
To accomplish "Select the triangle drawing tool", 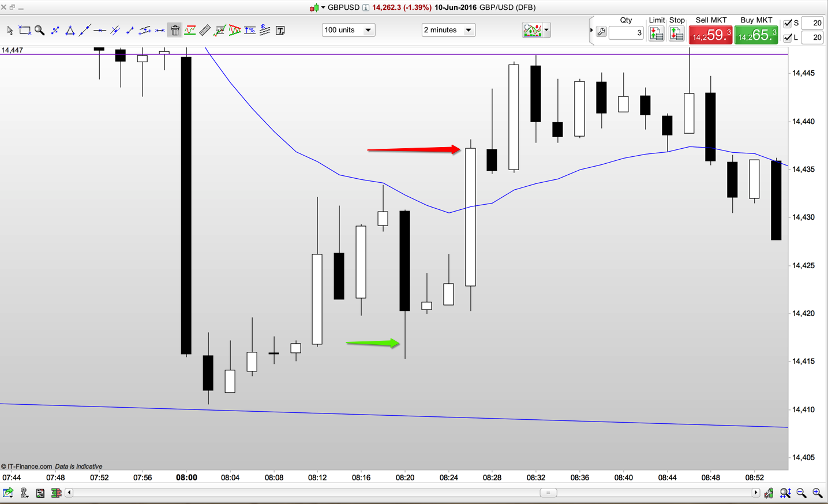I will (70, 30).
